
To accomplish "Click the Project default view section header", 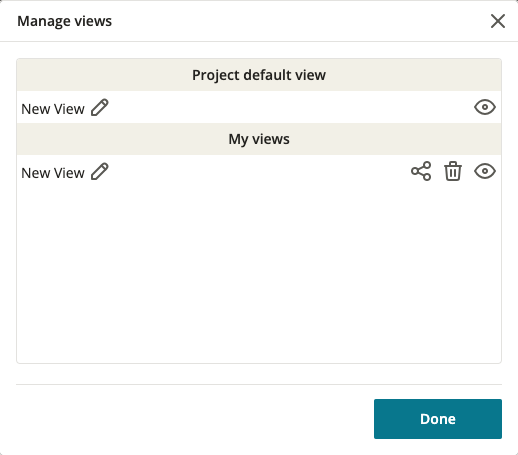I will pyautogui.click(x=259, y=75).
